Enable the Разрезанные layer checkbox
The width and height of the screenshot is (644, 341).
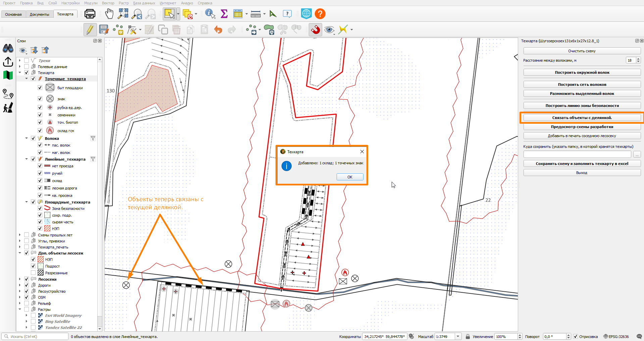click(x=33, y=273)
